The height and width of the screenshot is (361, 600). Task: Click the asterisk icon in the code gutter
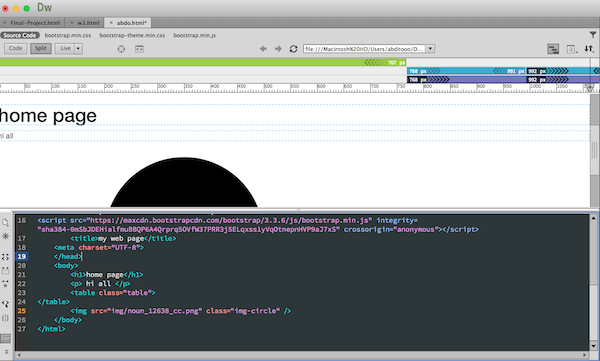point(5,236)
